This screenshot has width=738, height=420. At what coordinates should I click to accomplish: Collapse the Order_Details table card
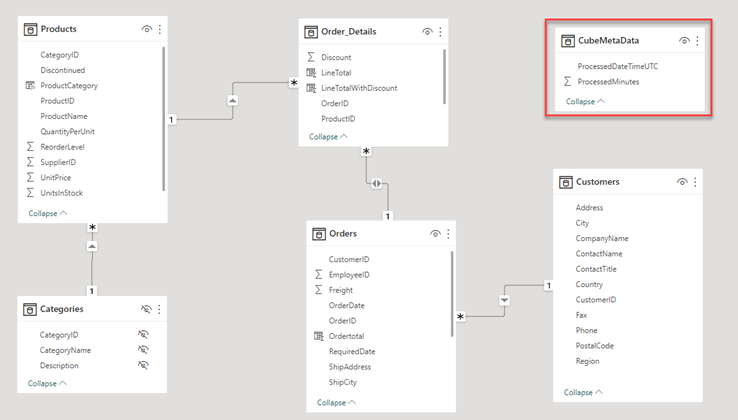tap(328, 137)
